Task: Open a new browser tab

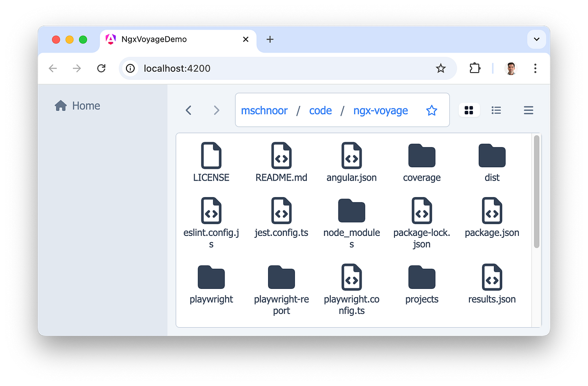Action: 269,39
